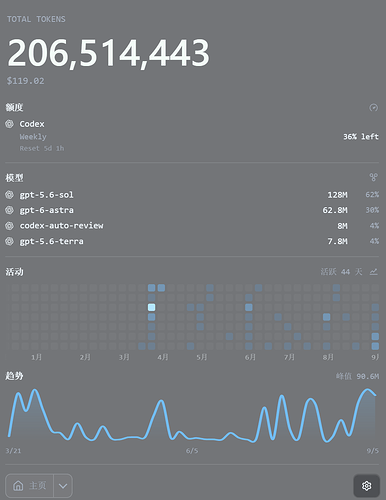Image resolution: width=386 pixels, height=500 pixels.
Task: Open settings via gear icon
Action: 366,486
